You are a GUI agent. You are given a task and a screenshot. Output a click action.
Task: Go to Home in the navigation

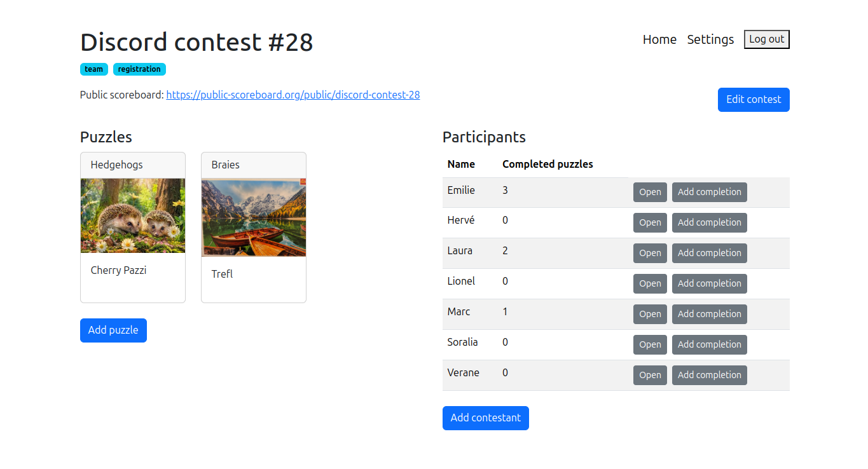[x=659, y=39]
